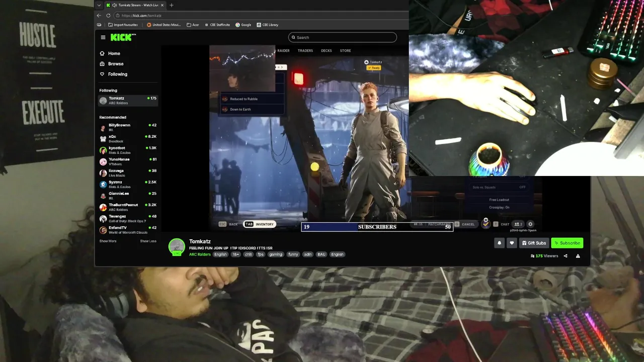
Task: Open in-game settings gear icon
Action: tap(530, 224)
